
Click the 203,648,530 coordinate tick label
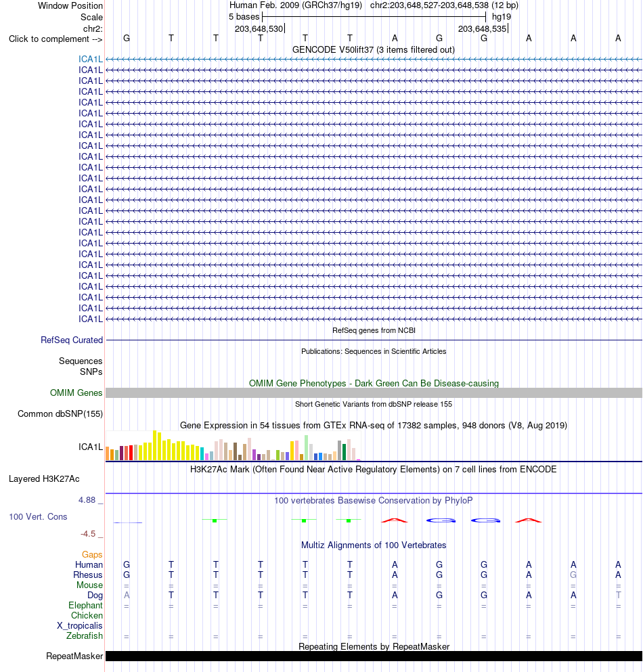(259, 28)
